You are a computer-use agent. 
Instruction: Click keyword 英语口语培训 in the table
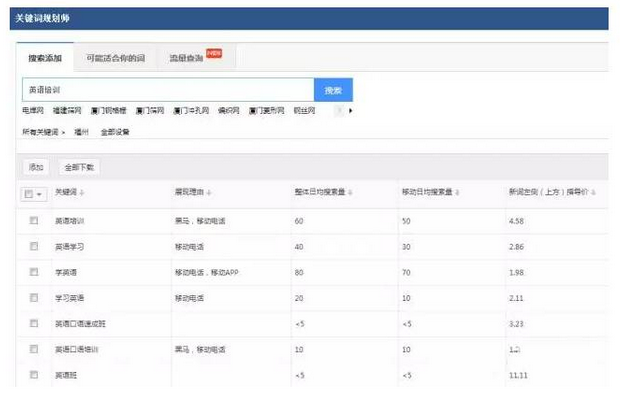76,350
